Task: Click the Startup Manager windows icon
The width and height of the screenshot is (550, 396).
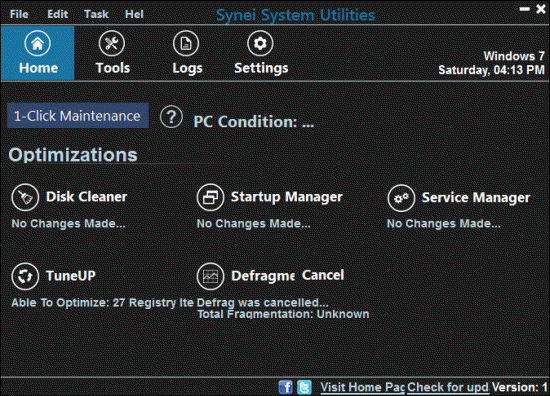Action: click(x=210, y=197)
